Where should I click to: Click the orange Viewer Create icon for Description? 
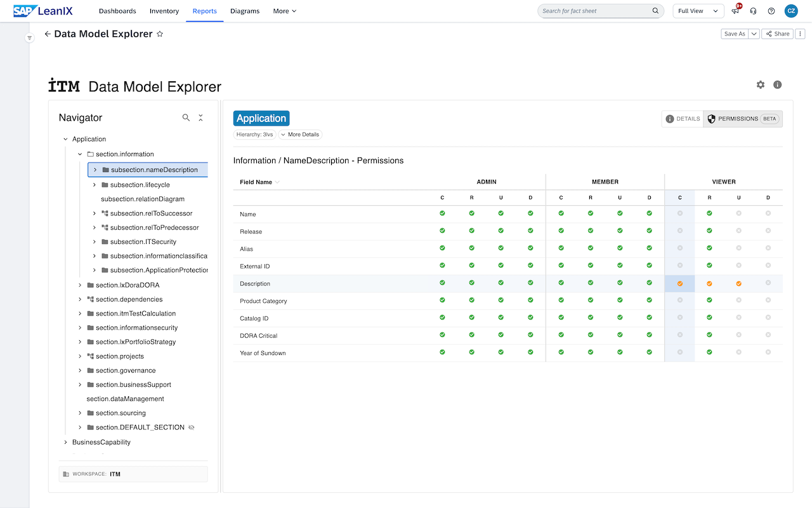(x=680, y=283)
